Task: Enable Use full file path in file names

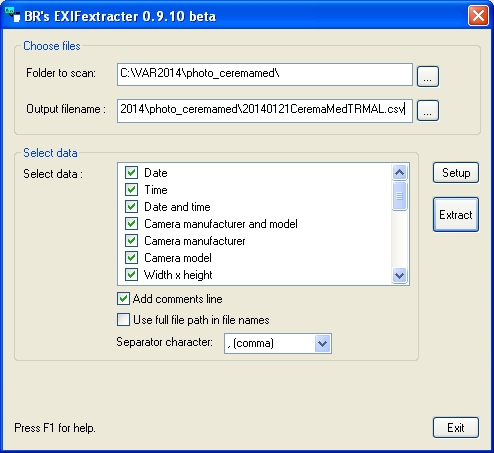Action: 123,319
